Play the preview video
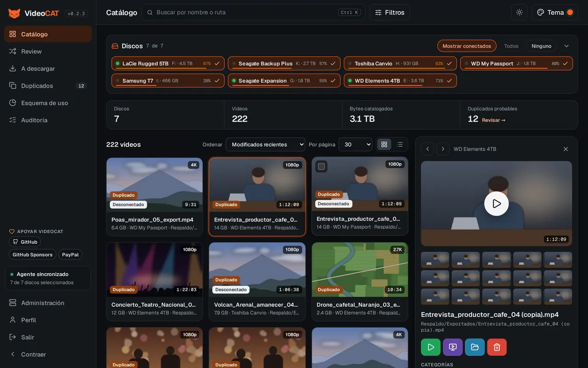 pos(497,204)
